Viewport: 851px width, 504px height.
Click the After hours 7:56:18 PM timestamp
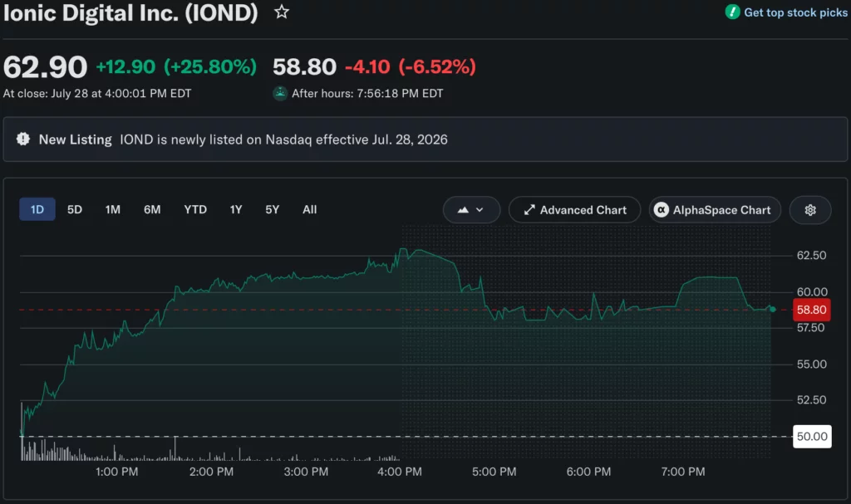[367, 93]
